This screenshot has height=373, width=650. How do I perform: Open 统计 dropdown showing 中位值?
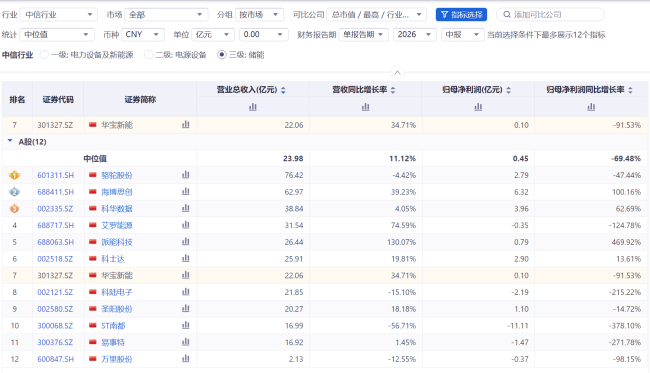(x=56, y=34)
